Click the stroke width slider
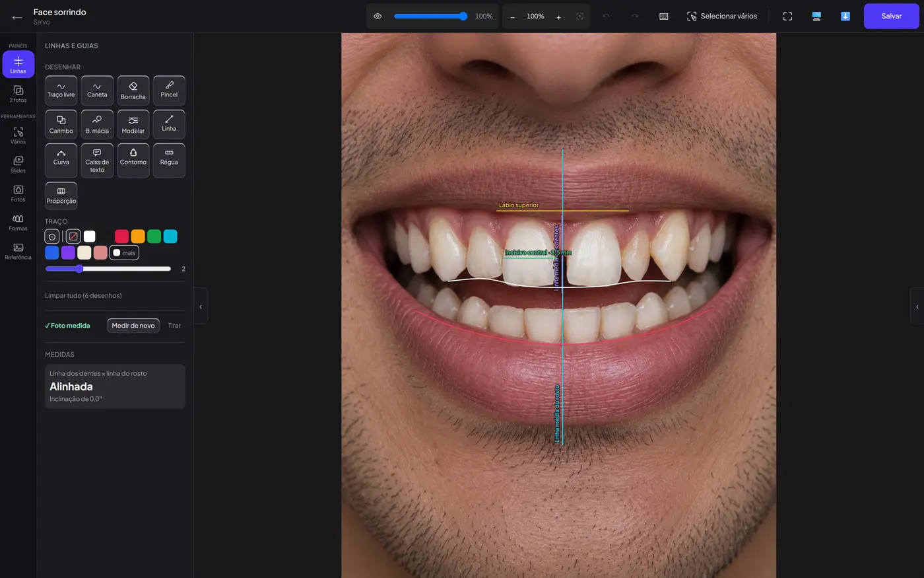The width and height of the screenshot is (924, 578). pyautogui.click(x=108, y=269)
